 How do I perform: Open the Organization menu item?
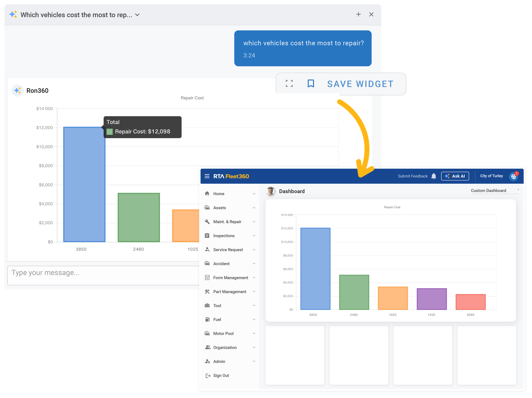(x=230, y=347)
